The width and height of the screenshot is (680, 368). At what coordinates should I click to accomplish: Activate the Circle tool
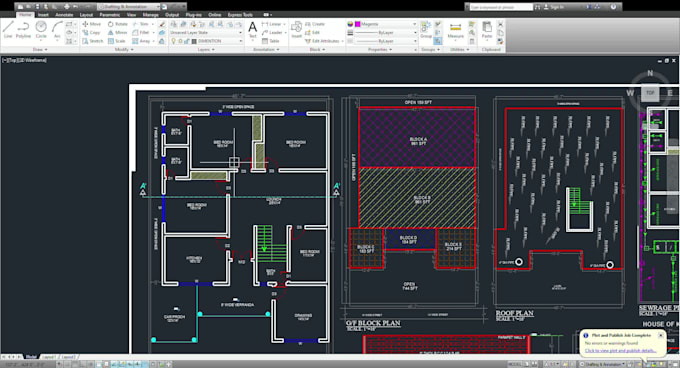(x=41, y=30)
